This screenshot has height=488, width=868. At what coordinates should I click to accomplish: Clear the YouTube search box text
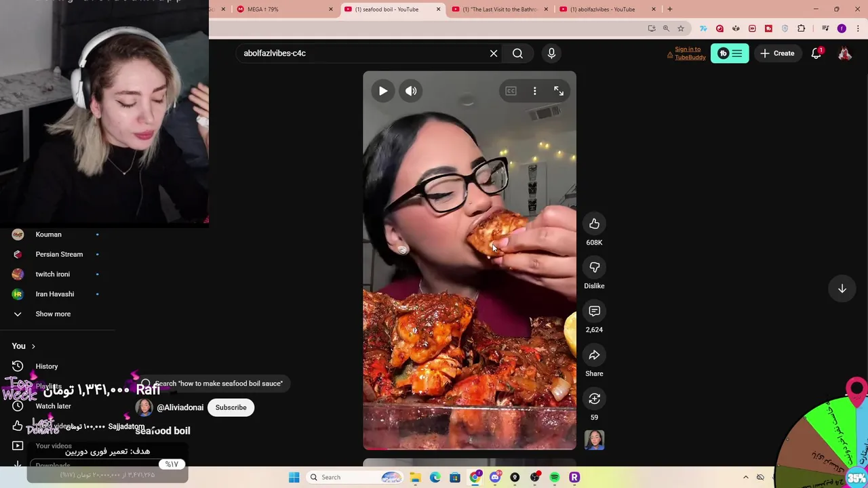point(494,54)
